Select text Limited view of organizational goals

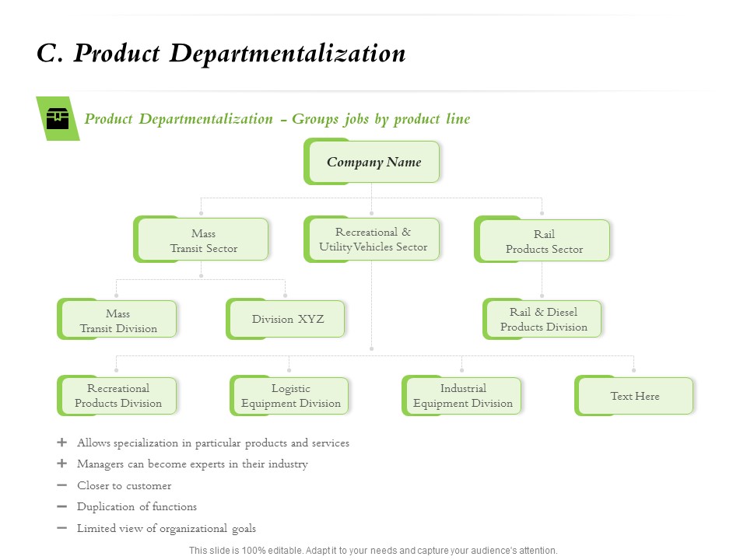point(167,529)
